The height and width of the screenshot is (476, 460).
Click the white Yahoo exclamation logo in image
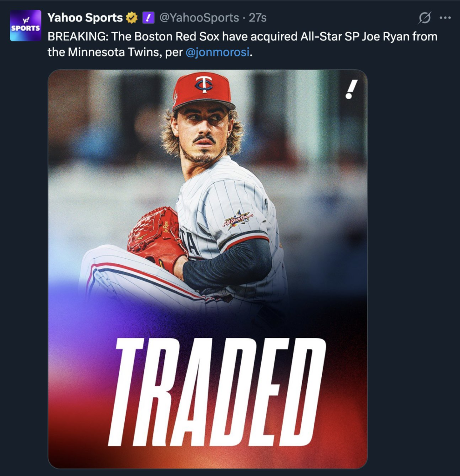click(x=352, y=89)
